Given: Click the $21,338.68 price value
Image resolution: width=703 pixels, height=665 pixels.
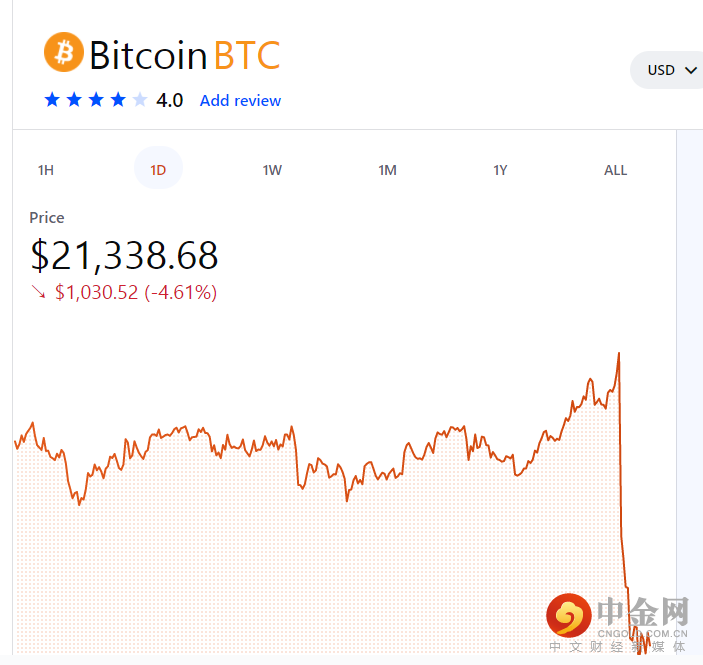Looking at the screenshot, I should tap(124, 256).
